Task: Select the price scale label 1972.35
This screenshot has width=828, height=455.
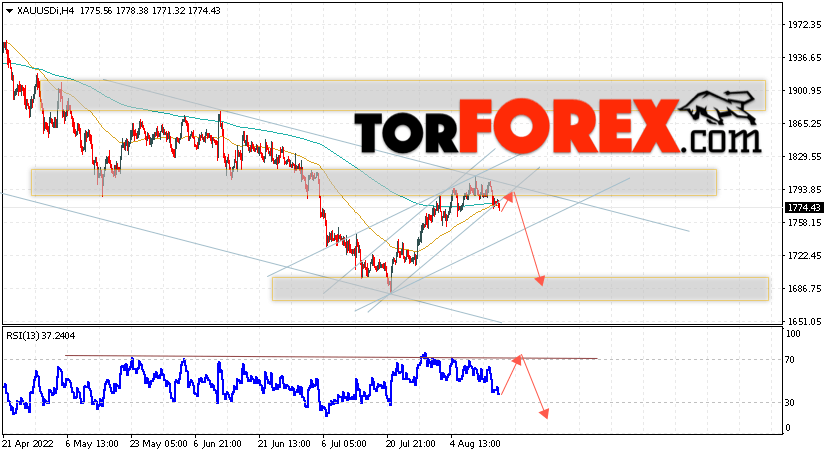Action: point(804,25)
